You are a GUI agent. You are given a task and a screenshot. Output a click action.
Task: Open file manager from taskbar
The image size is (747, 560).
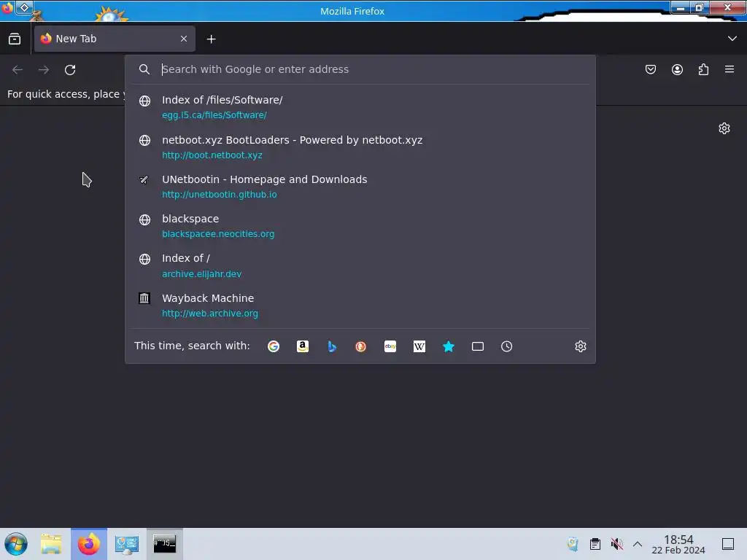(x=51, y=544)
